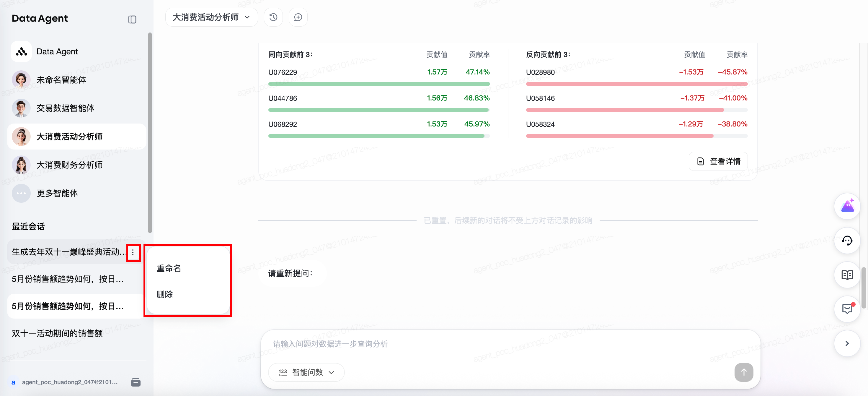Image resolution: width=868 pixels, height=396 pixels.
Task: Click the purple AI assistant floating icon
Action: pos(847,206)
